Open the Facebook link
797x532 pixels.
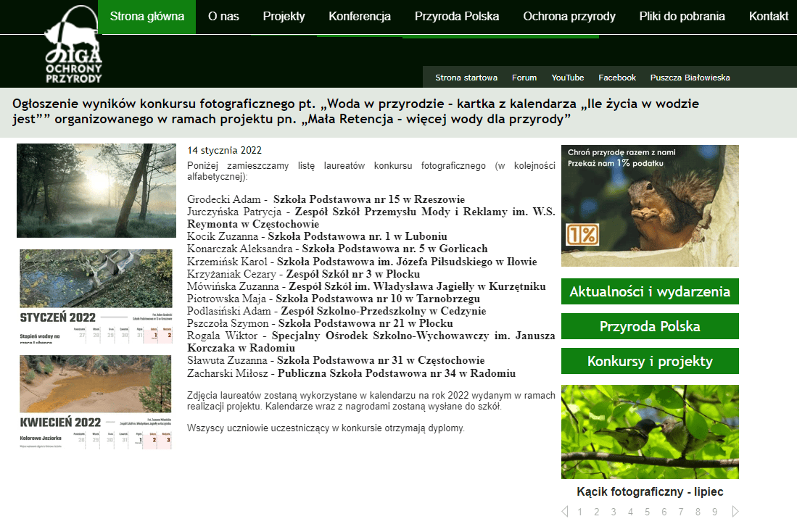tap(617, 78)
